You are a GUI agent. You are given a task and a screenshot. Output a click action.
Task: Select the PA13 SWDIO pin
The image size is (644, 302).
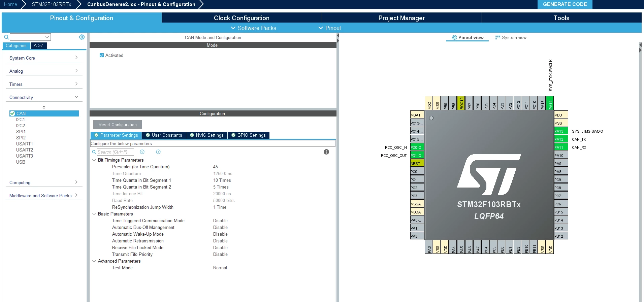point(561,131)
